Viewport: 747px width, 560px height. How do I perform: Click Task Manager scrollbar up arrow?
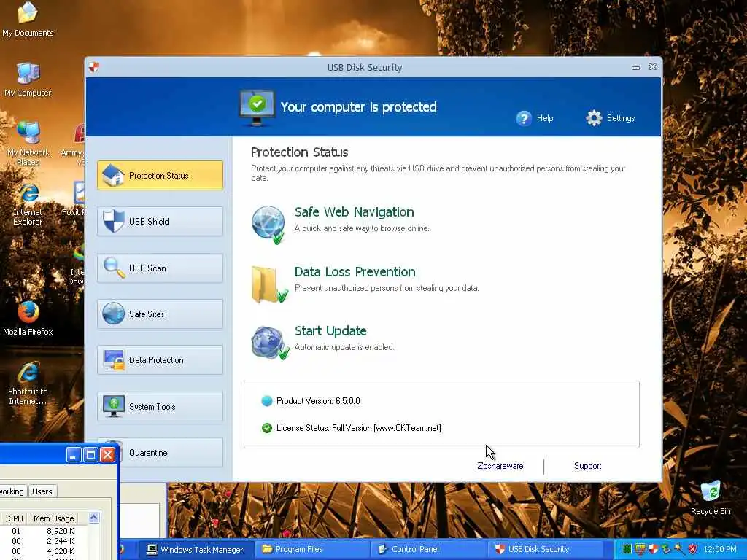[x=94, y=517]
